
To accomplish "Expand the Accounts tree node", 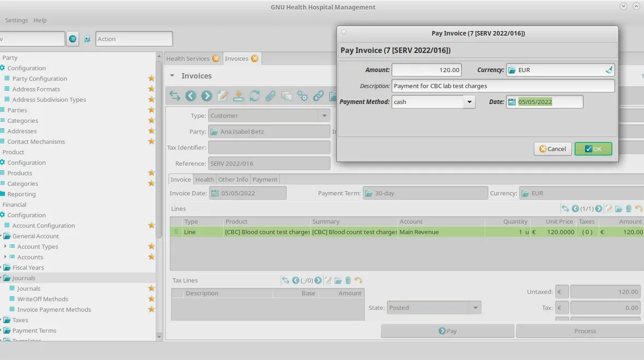I will coord(5,257).
